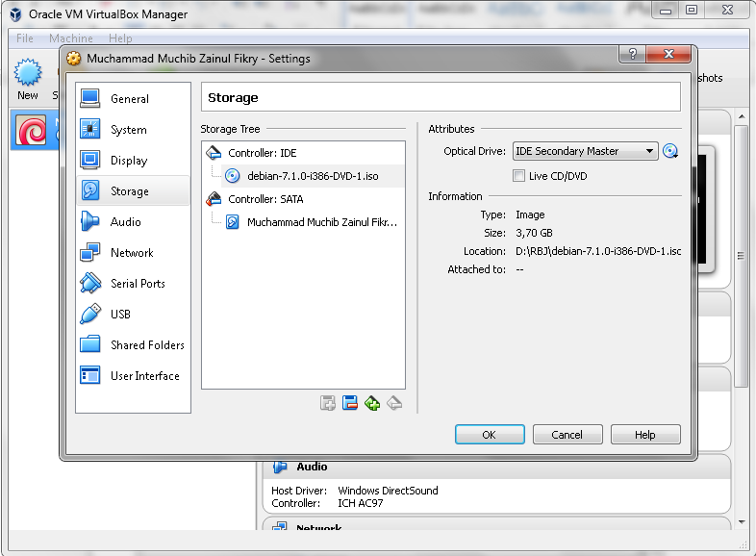Confirm settings with the OK button
Screen dimensions: 756x556
(x=490, y=435)
